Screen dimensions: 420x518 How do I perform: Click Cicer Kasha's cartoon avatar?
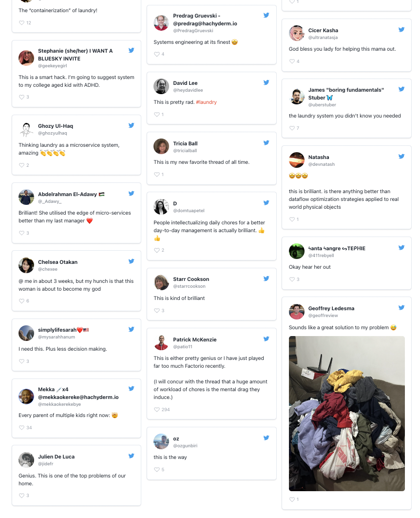point(297,33)
